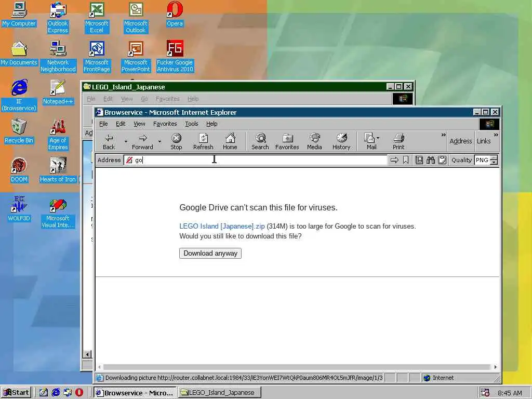Stop loading the page with Stop button
This screenshot has width=532, height=399.
pyautogui.click(x=176, y=141)
